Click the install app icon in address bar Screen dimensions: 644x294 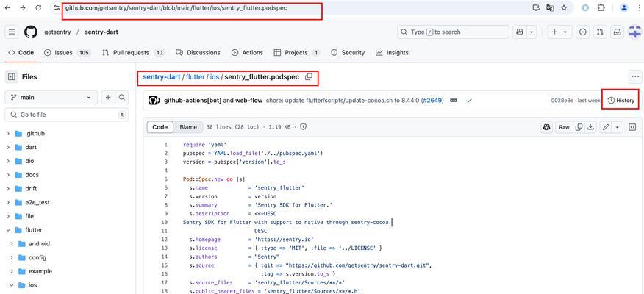pyautogui.click(x=536, y=8)
